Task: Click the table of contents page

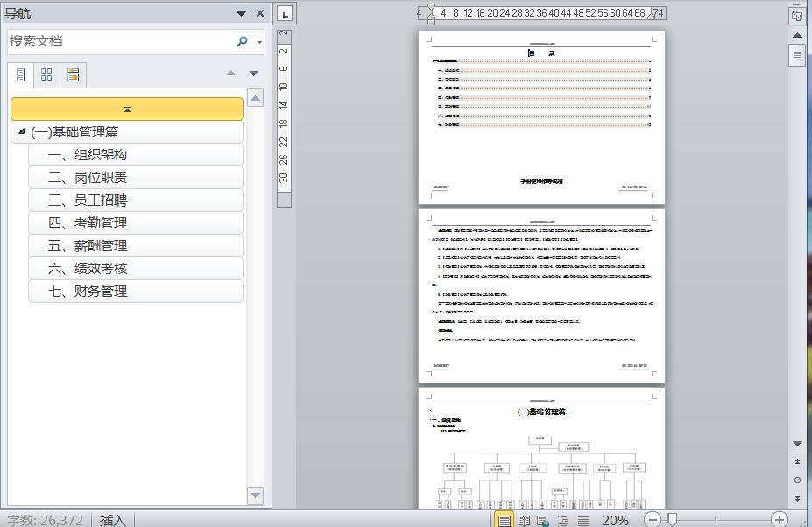Action: pos(541,117)
